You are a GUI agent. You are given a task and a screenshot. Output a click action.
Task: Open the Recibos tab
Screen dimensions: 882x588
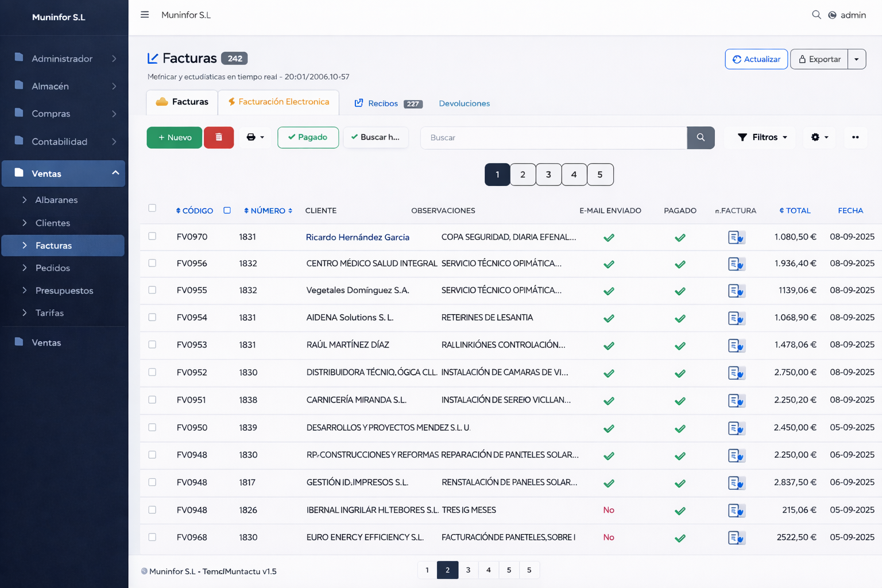(x=382, y=103)
